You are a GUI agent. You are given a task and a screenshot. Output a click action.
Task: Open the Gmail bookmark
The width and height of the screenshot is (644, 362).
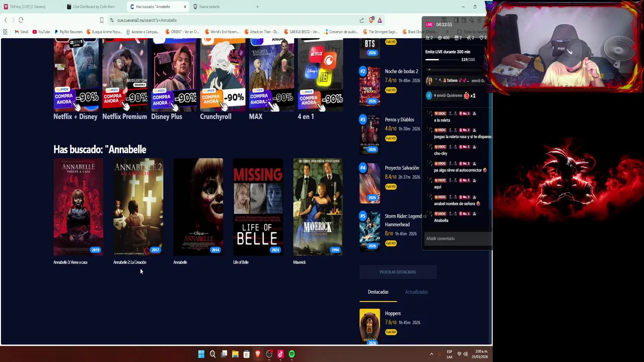pos(21,32)
